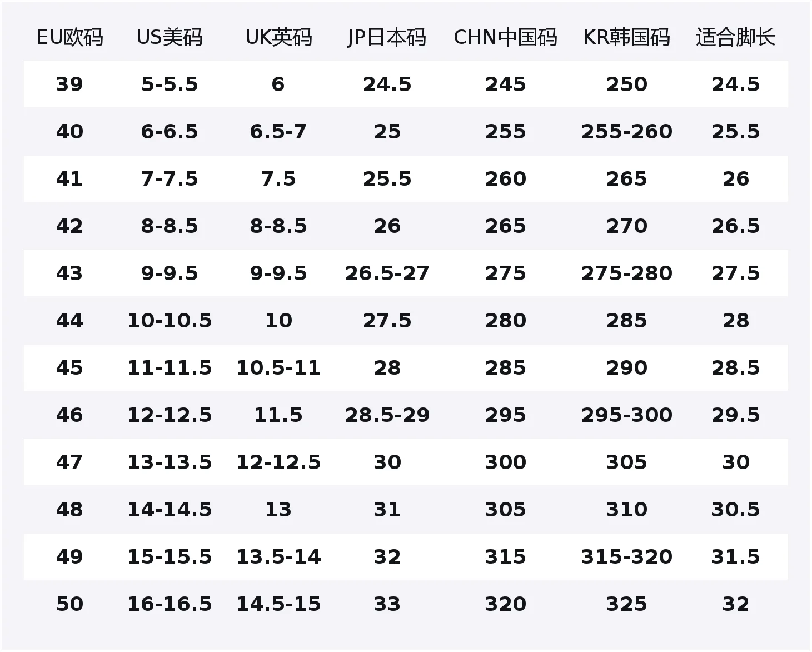Viewport: 812px width, 652px height.
Task: Click JP size 26.5-27 cell
Action: (x=387, y=273)
